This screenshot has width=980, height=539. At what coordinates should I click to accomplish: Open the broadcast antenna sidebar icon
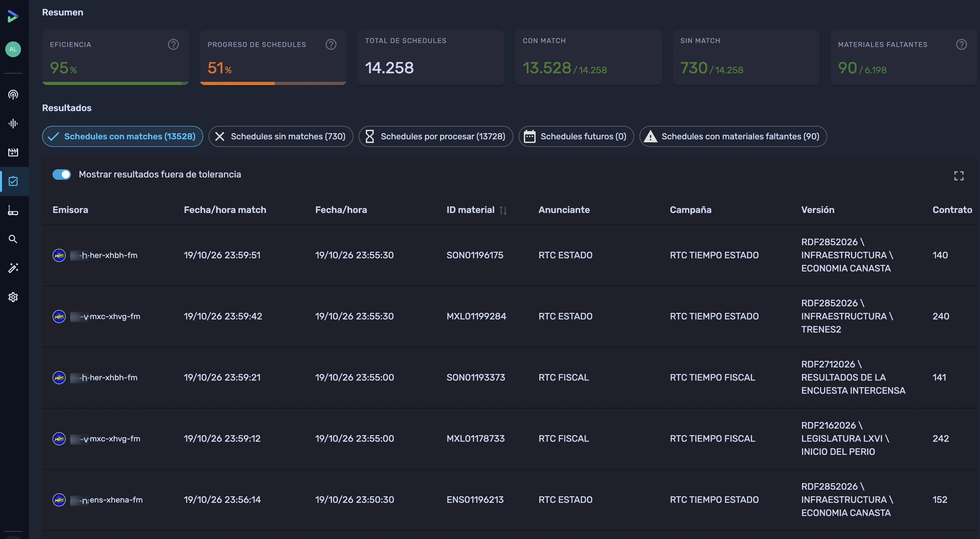click(13, 95)
